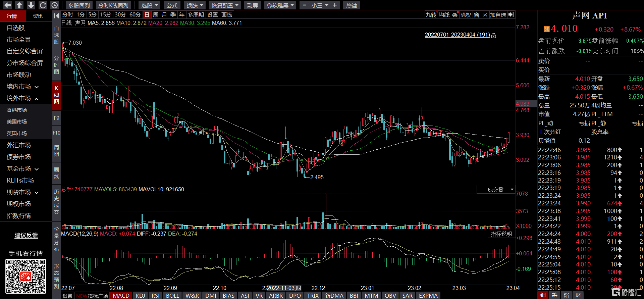Increase font size with plus icon
The width and height of the screenshot is (644, 299).
(335, 5)
